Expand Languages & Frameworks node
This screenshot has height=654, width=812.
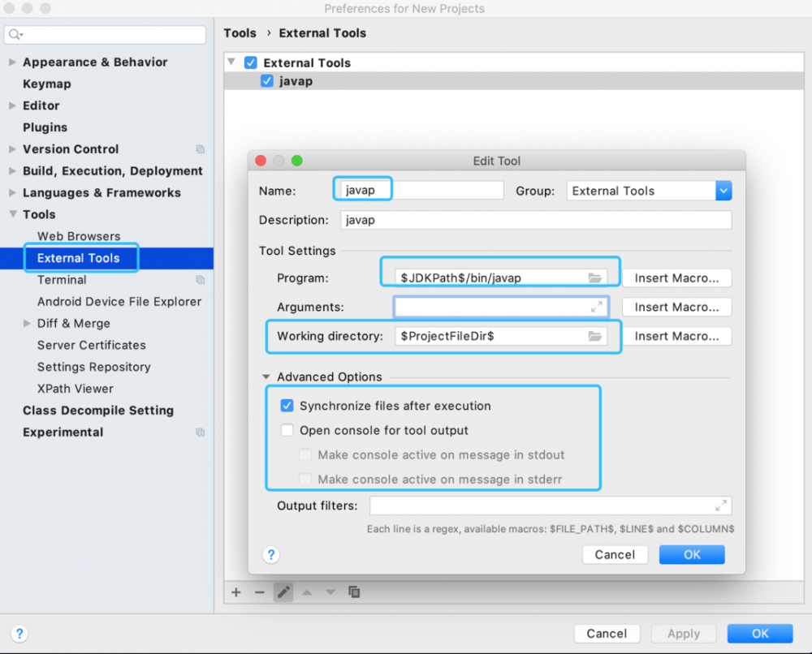(12, 192)
